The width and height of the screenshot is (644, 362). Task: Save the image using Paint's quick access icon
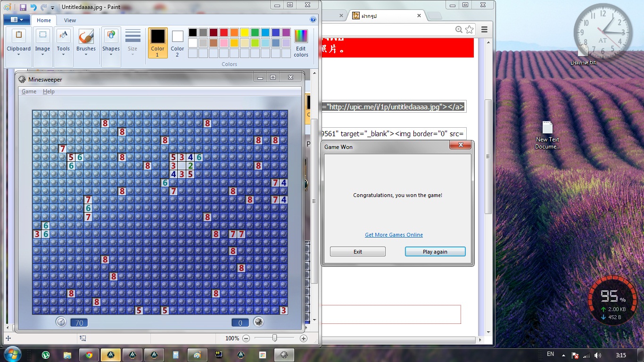[x=23, y=8]
